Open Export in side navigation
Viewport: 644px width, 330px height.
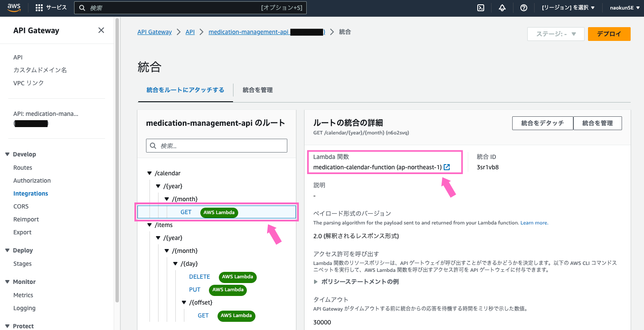point(22,232)
